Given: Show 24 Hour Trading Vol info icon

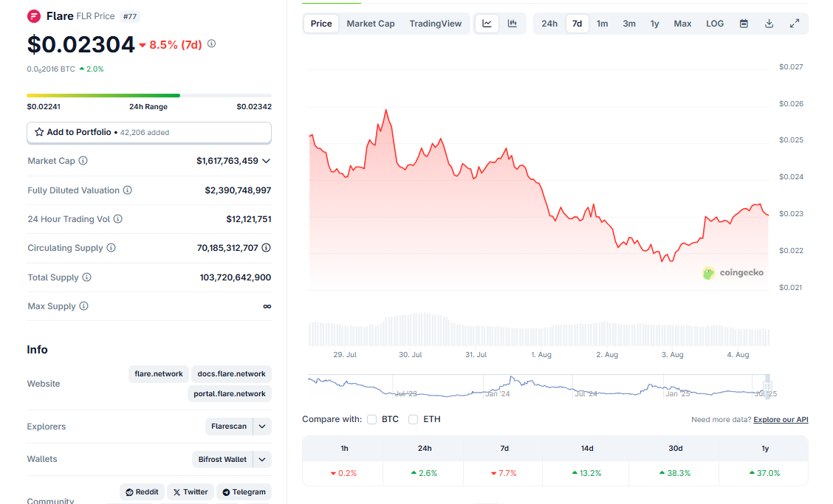Looking at the screenshot, I should tap(118, 219).
